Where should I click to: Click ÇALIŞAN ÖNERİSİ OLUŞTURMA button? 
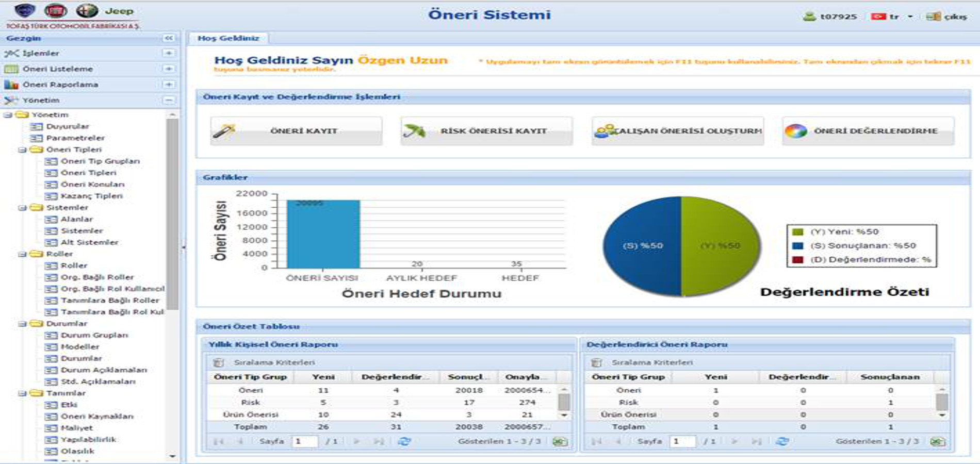[677, 131]
